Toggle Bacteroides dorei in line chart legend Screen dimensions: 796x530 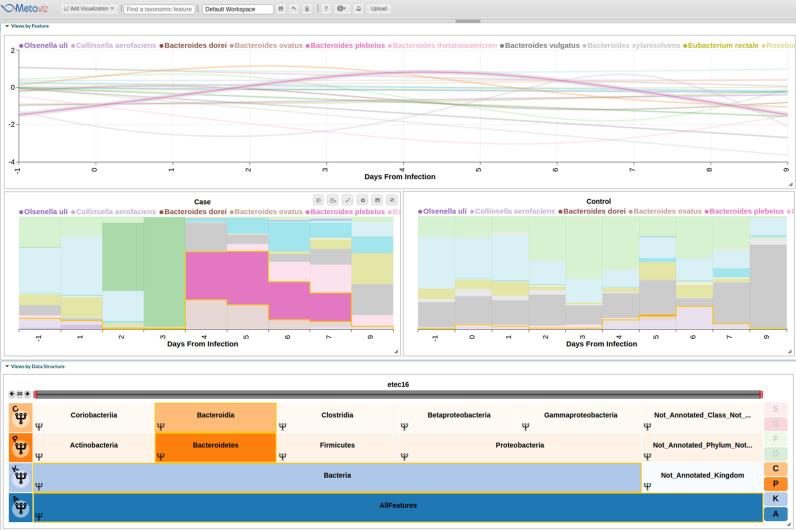point(193,45)
